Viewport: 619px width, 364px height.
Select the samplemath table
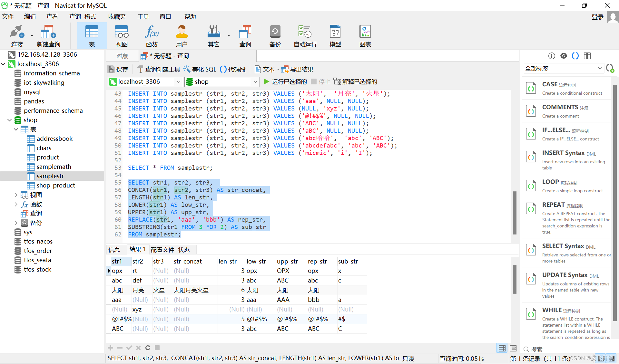click(54, 167)
